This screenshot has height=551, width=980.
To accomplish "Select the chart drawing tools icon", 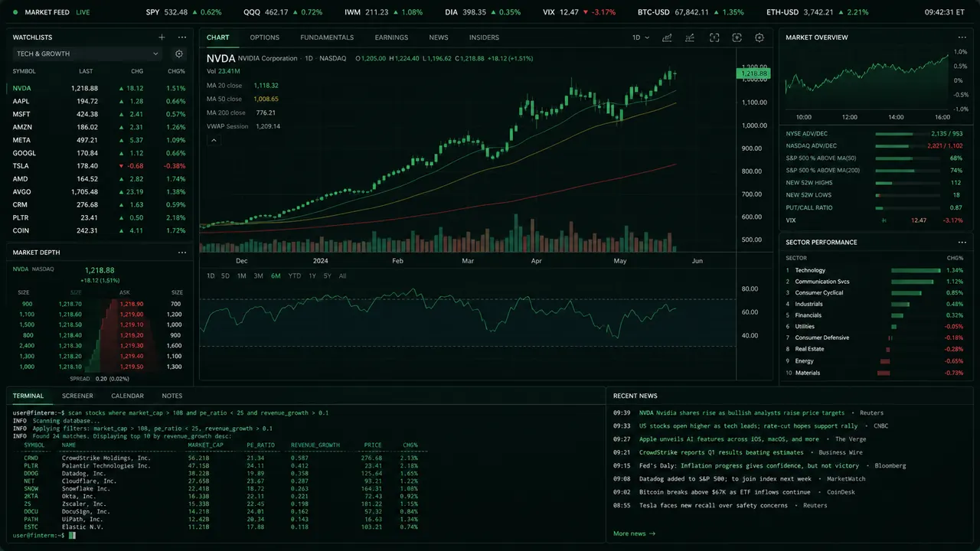I will (691, 37).
